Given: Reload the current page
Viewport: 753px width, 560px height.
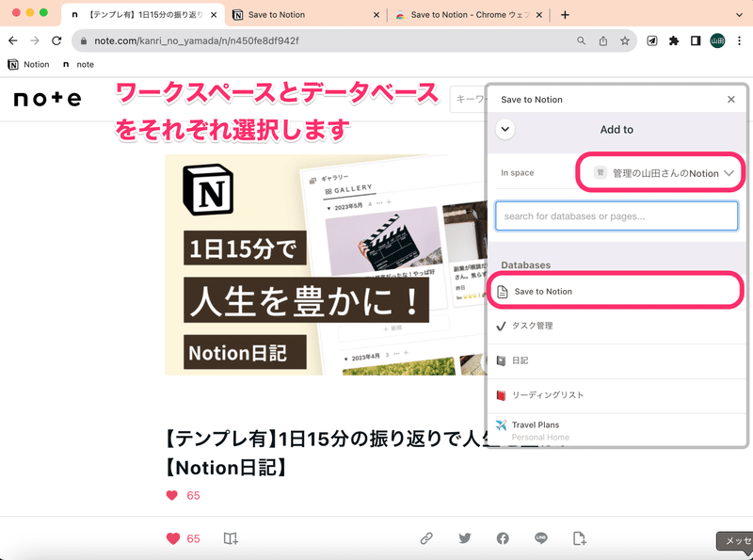Looking at the screenshot, I should [56, 40].
